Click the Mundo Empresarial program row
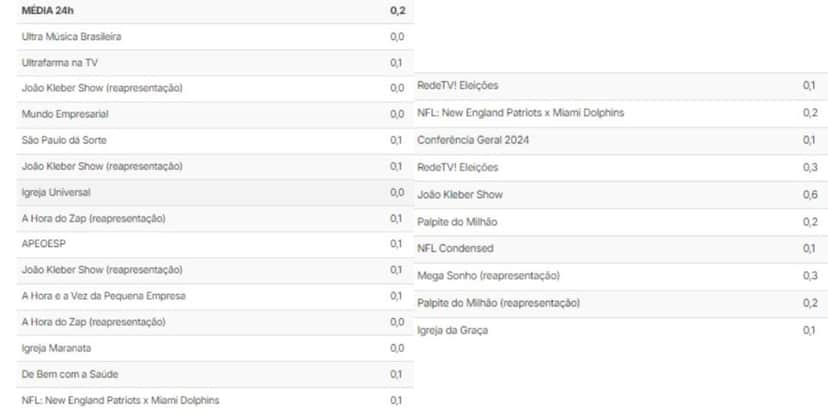Viewport: 828px width, 414px height. 215,115
